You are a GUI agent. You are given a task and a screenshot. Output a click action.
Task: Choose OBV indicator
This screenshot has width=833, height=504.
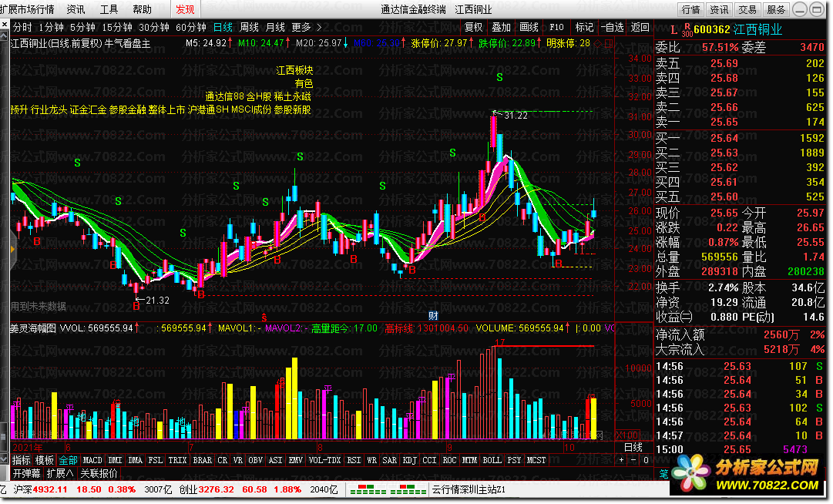click(x=256, y=460)
